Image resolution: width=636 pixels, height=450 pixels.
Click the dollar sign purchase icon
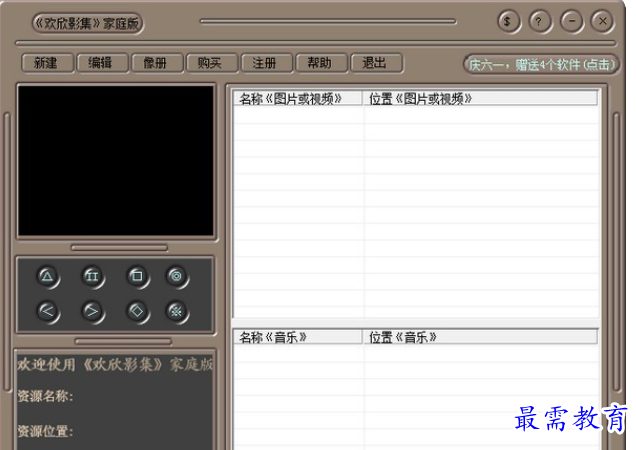click(508, 21)
